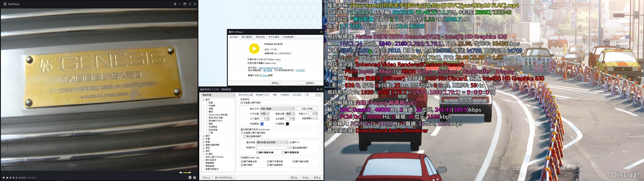Toggle 顯示播放時間 checkbox

[294, 161]
